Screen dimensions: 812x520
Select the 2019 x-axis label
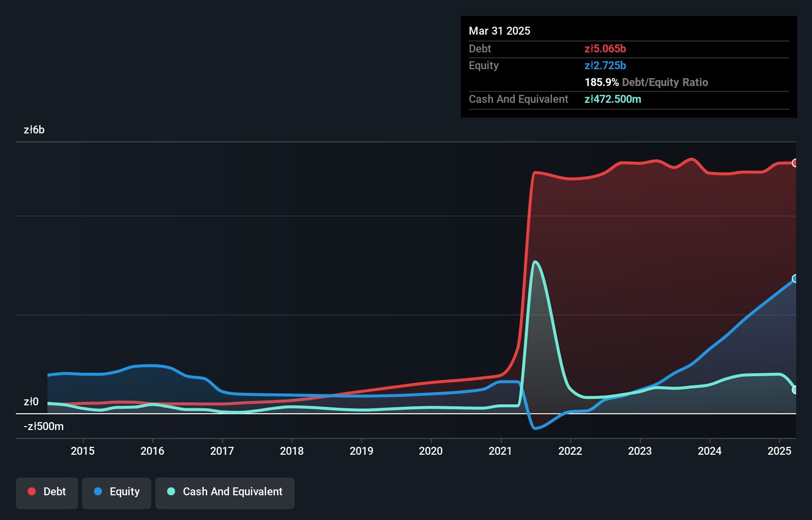pyautogui.click(x=361, y=451)
